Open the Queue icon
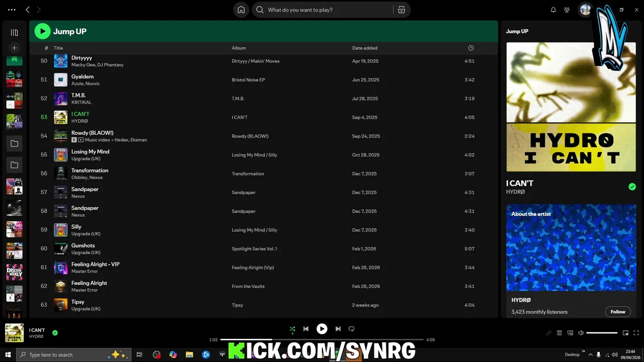This screenshot has width=644, height=362. (x=559, y=333)
